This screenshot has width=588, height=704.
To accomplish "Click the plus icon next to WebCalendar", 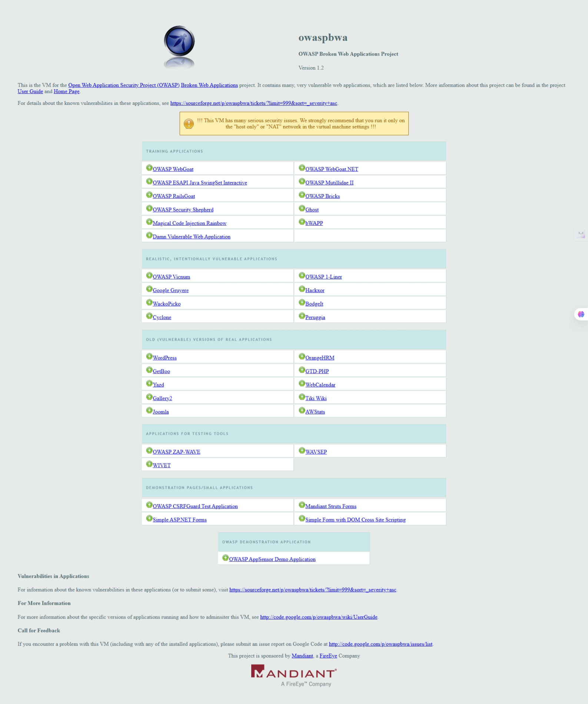I will (302, 383).
